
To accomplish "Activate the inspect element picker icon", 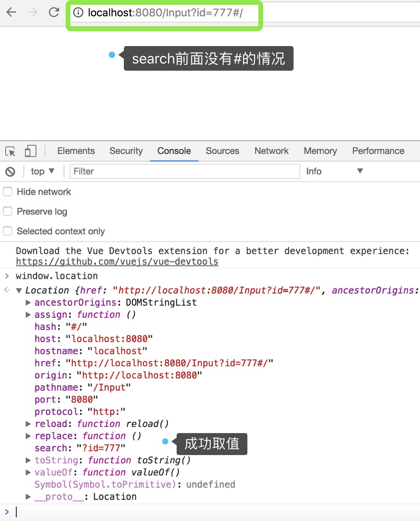I will tap(10, 151).
